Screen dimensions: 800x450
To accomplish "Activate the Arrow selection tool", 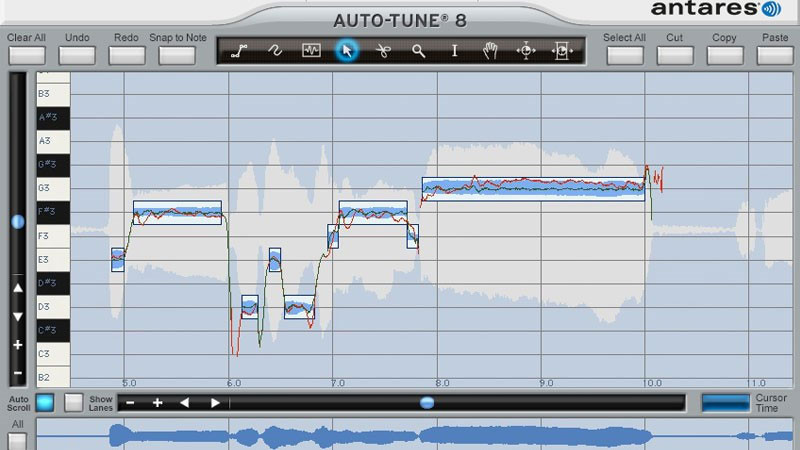I will click(347, 51).
